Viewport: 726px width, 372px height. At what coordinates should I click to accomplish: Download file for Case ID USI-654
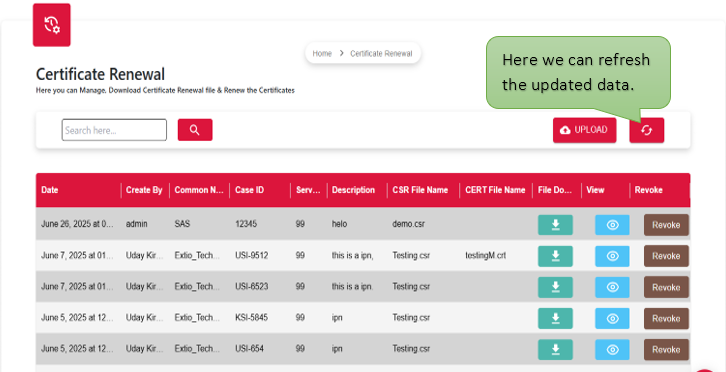(x=555, y=350)
